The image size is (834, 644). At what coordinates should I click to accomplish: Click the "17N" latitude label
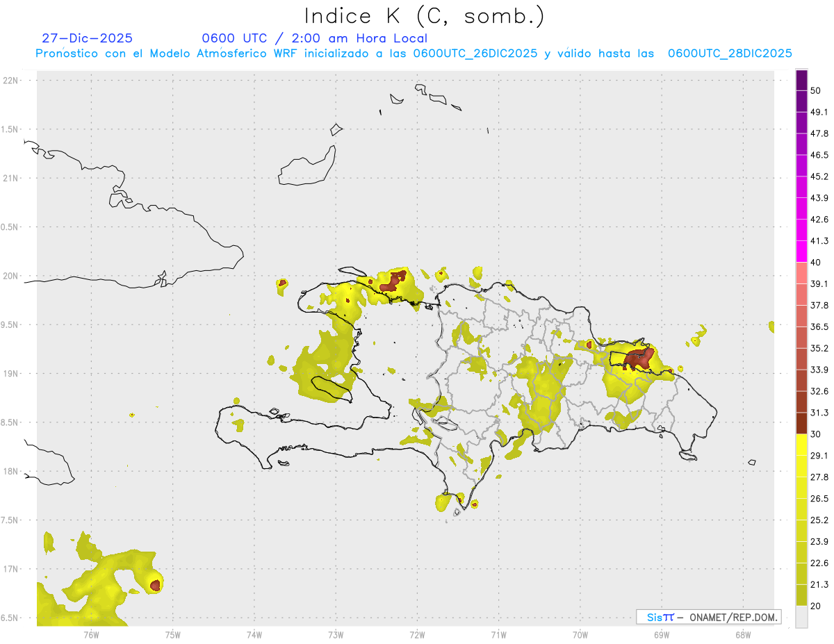click(10, 569)
